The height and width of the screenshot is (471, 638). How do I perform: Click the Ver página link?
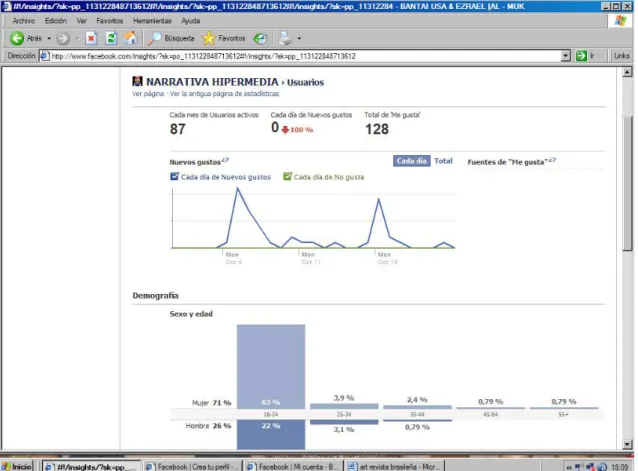click(148, 94)
